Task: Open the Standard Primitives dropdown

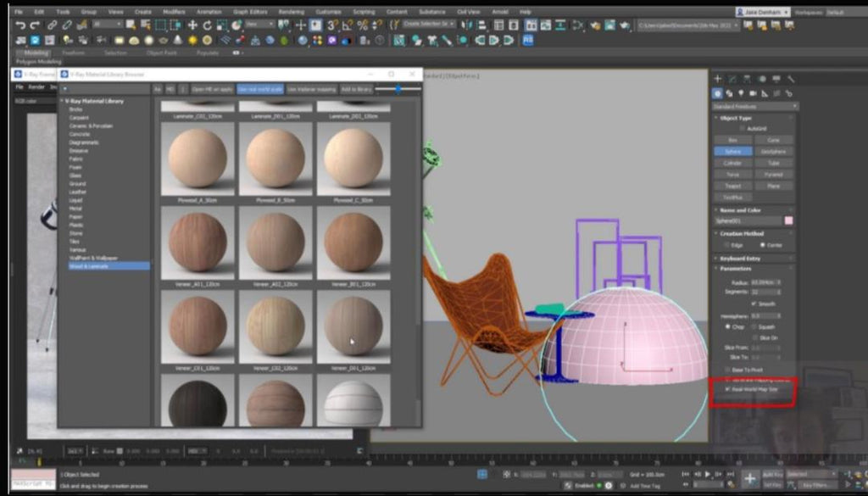Action: pyautogui.click(x=754, y=106)
